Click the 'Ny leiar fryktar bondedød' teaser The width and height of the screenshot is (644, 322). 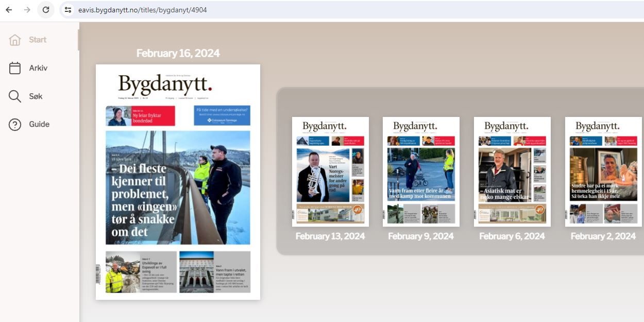(x=140, y=116)
